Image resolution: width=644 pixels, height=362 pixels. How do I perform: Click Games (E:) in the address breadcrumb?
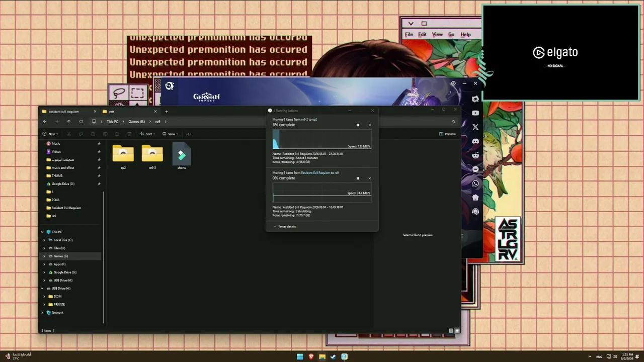pyautogui.click(x=136, y=122)
